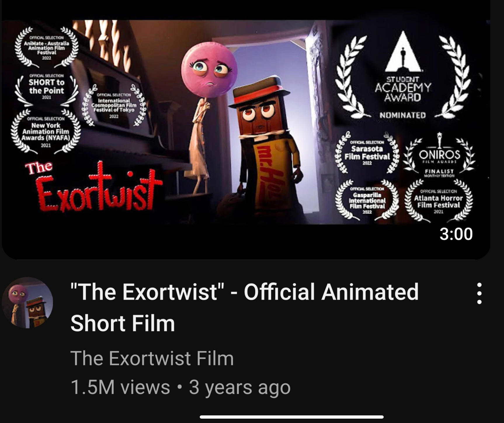Select the Oniros Film Awards finalist laurel
This screenshot has height=423, width=504.
[x=439, y=154]
